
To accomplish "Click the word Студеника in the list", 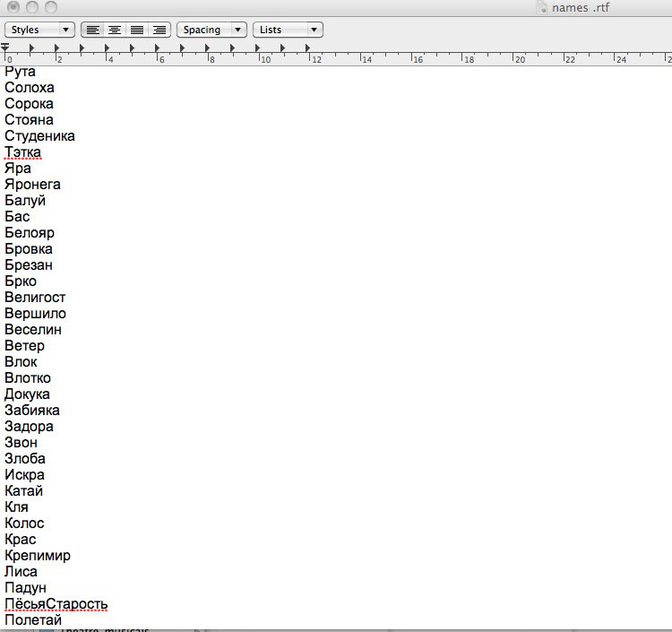I will (39, 136).
